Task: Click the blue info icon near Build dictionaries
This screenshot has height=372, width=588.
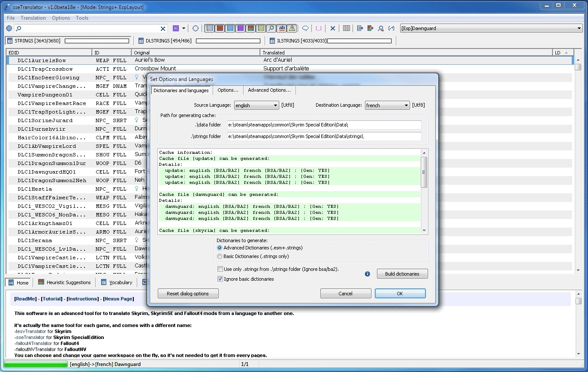Action: coord(367,274)
